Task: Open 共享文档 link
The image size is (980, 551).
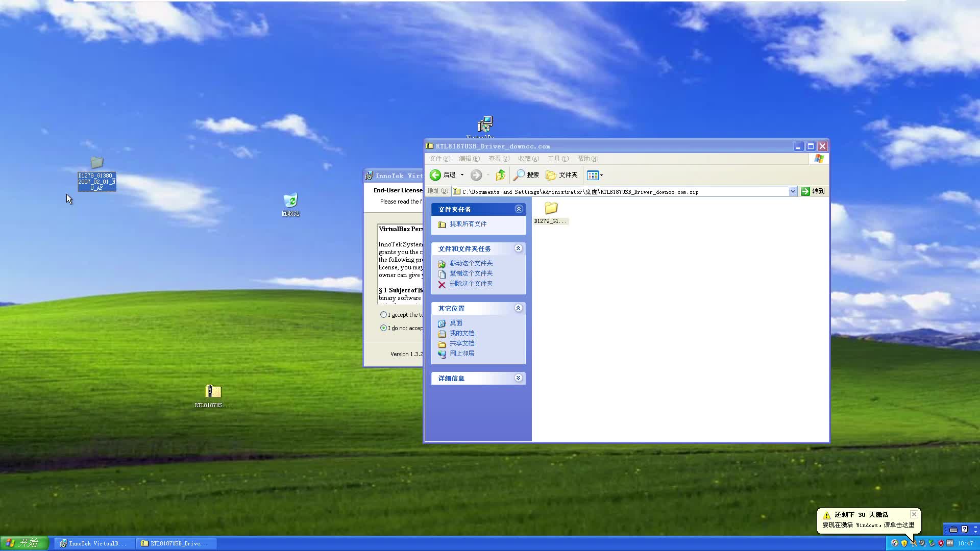Action: click(x=462, y=343)
